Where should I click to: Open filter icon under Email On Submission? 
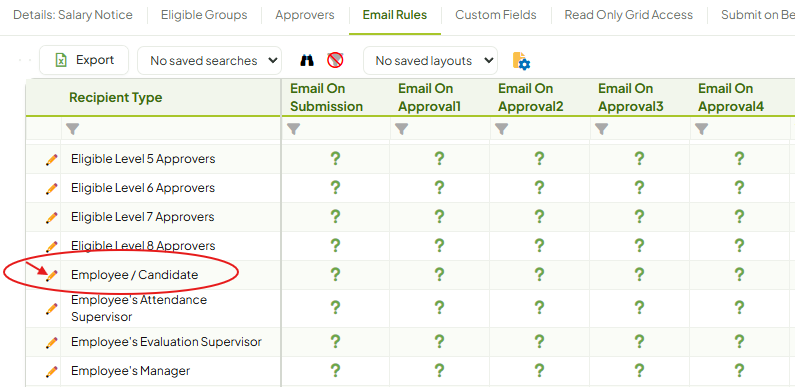(x=294, y=129)
